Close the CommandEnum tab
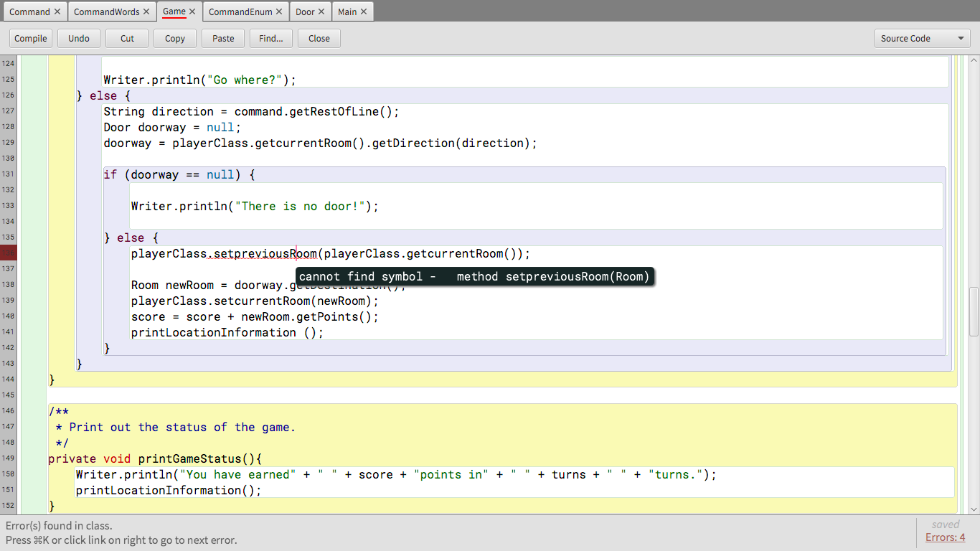Image resolution: width=980 pixels, height=551 pixels. point(280,11)
